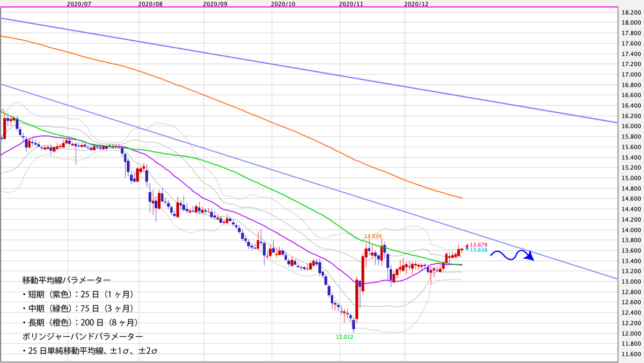Select the 2020/09 date label
The height and width of the screenshot is (363, 644).
point(216,3)
